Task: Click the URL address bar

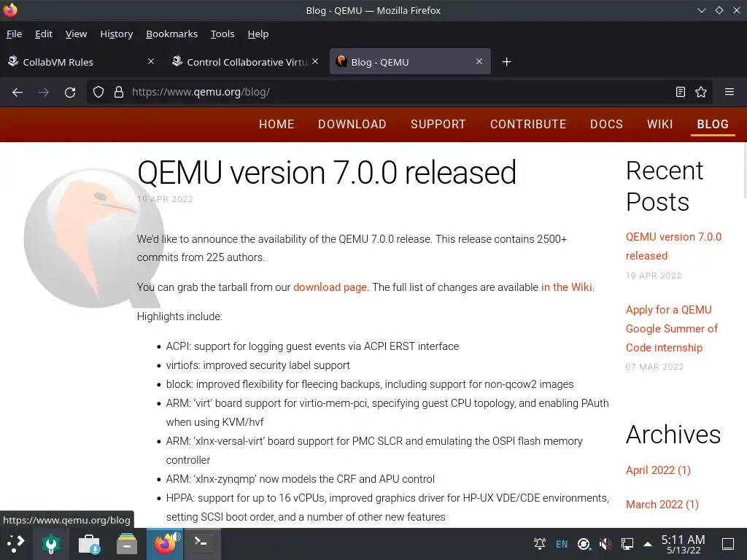Action: [399, 92]
